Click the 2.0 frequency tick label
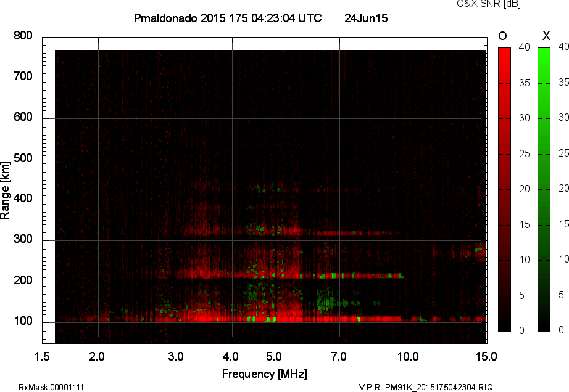This screenshot has width=569, height=392. pyautogui.click(x=97, y=357)
